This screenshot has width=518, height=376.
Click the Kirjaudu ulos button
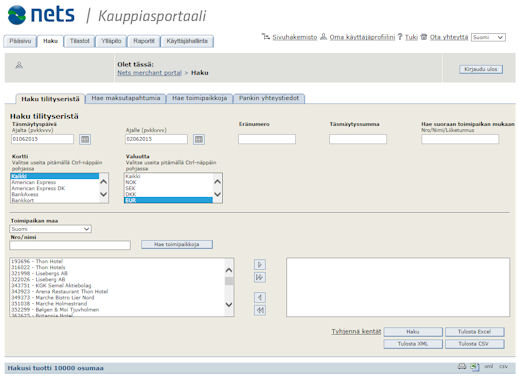click(481, 69)
